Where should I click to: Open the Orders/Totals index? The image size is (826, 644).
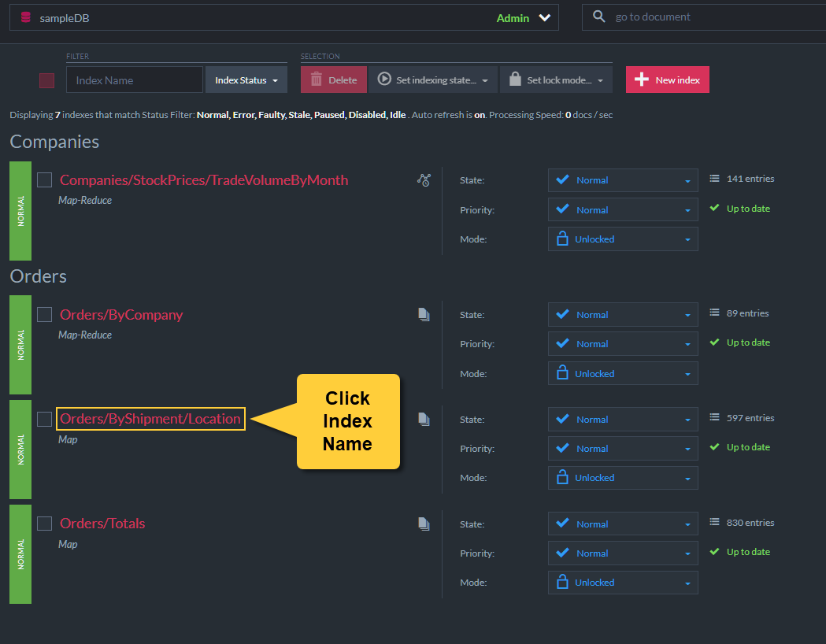(102, 524)
